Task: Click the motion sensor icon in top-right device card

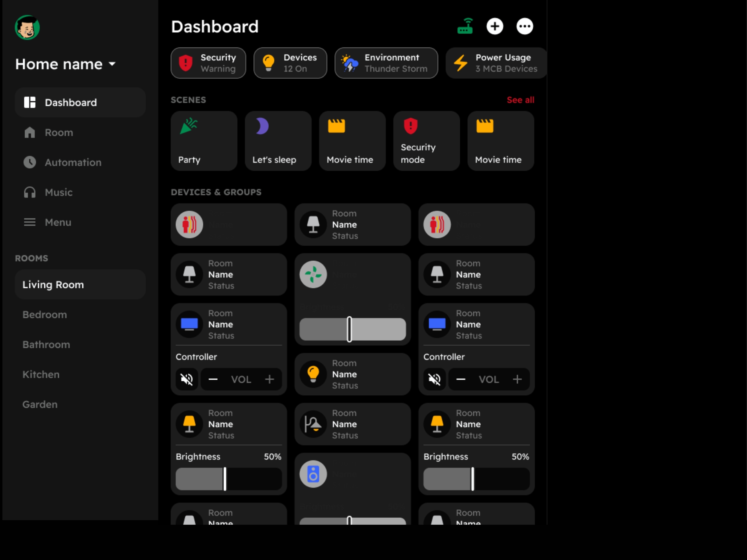Action: click(x=437, y=224)
